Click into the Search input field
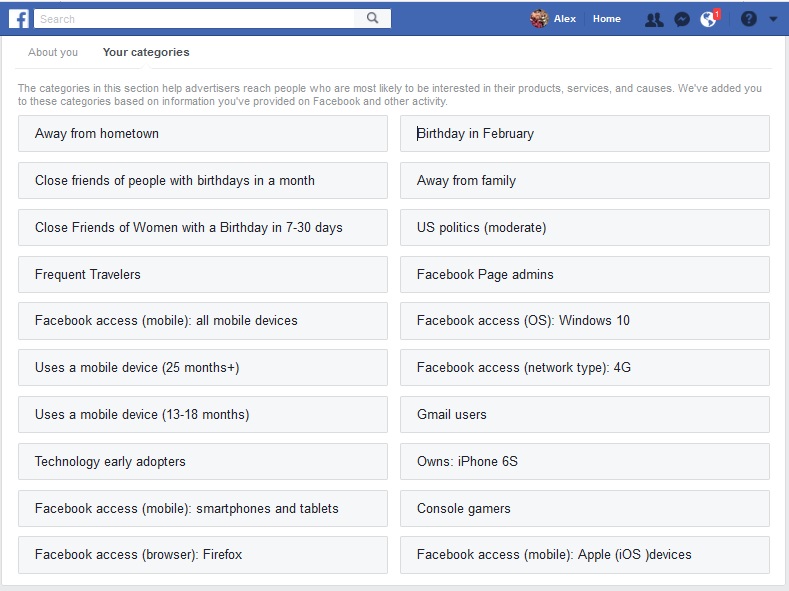This screenshot has height=591, width=789. coord(195,18)
